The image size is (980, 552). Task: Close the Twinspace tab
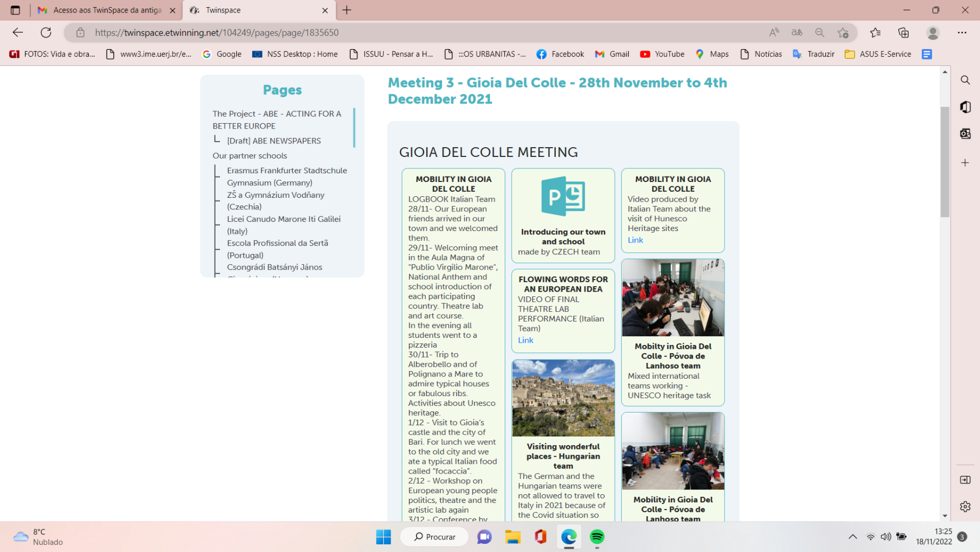(x=325, y=10)
